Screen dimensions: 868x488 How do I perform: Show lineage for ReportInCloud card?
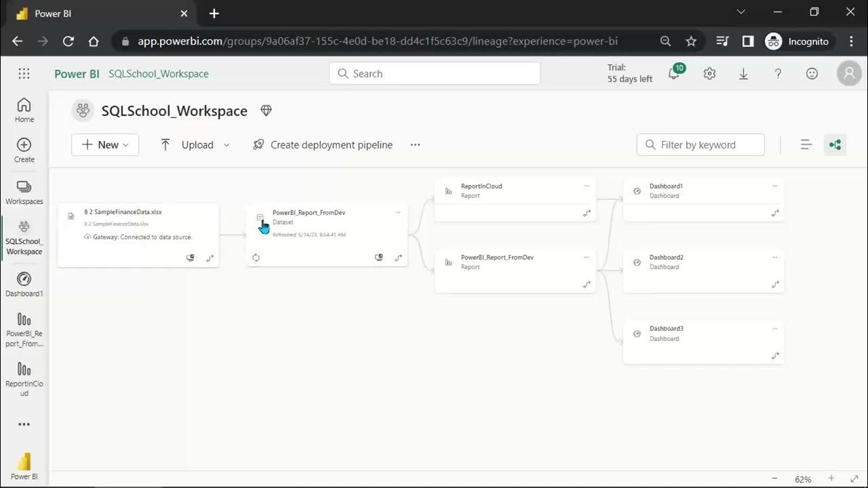(x=587, y=213)
